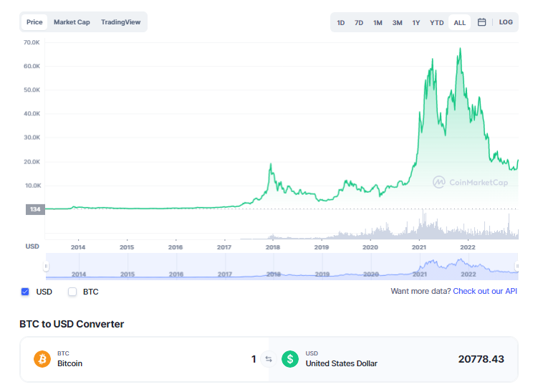Select the YTD time range

pos(436,22)
